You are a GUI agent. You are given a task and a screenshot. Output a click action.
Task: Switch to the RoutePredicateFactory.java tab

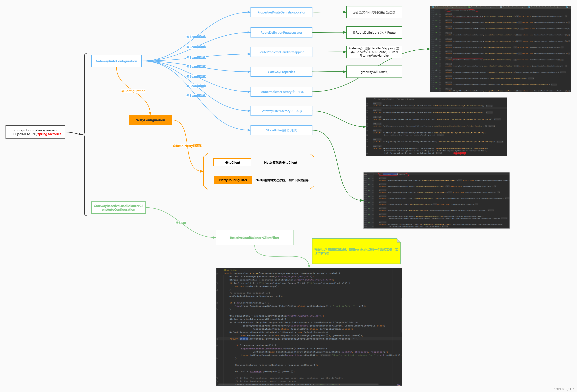tap(483, 7)
